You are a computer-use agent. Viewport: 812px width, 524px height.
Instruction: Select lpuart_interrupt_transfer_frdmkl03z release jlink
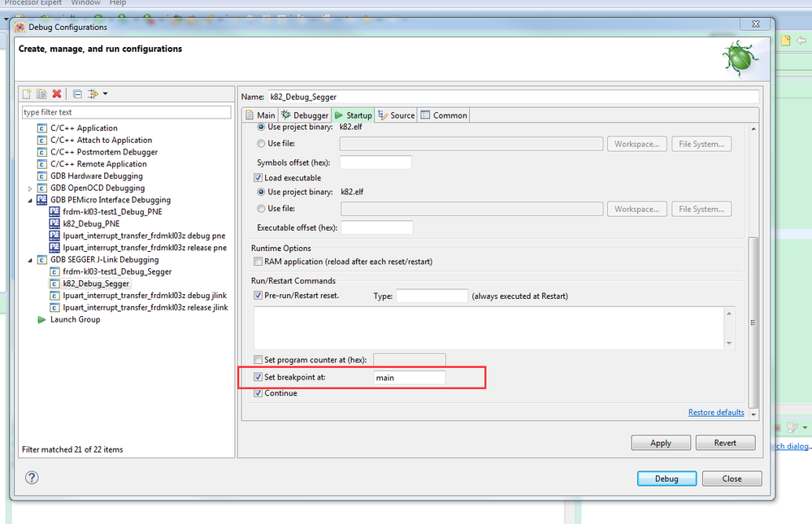(x=145, y=307)
